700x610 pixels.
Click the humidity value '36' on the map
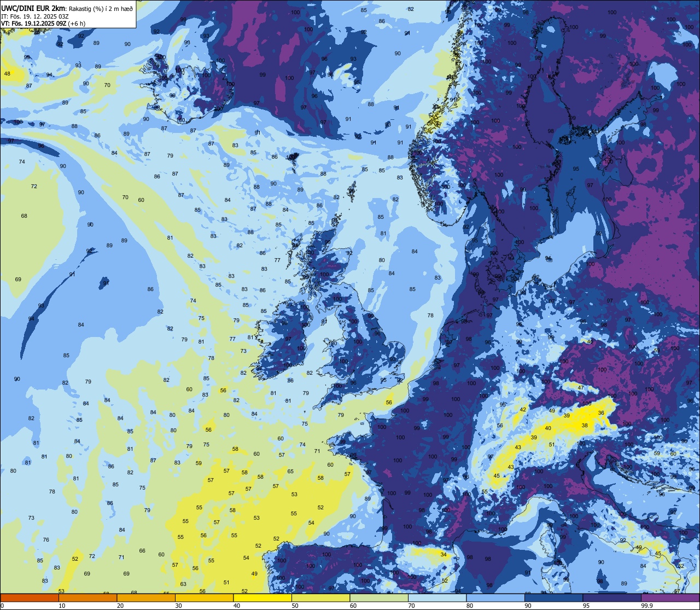coord(601,413)
